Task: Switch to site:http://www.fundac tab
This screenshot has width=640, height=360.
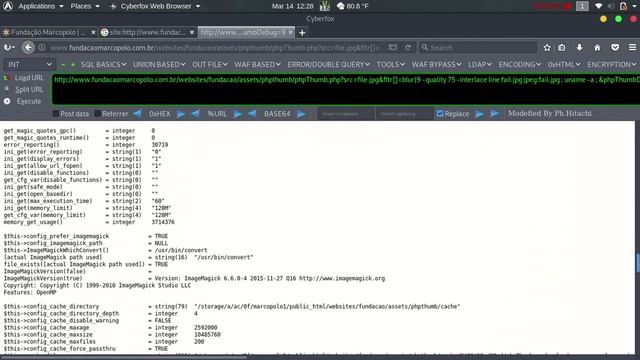Action: pos(147,32)
